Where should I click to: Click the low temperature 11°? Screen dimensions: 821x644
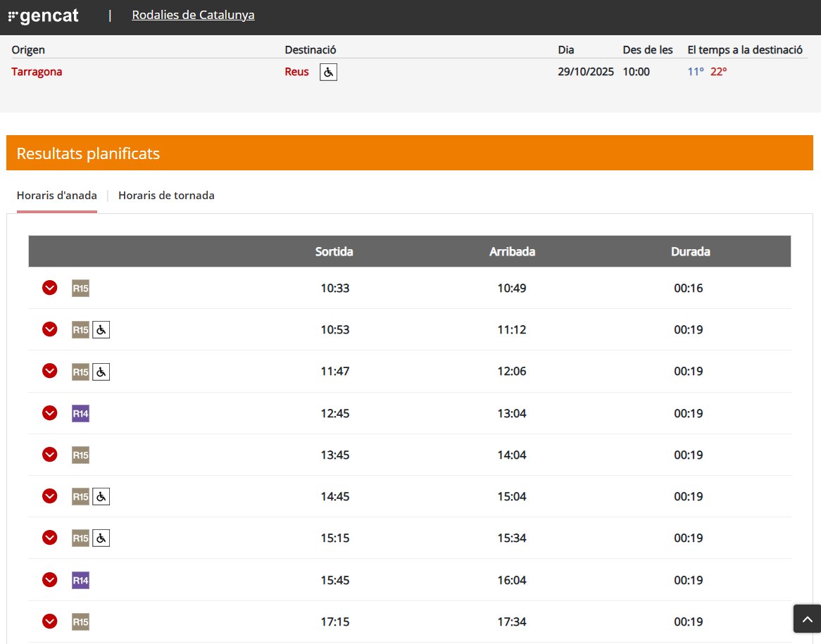tap(696, 72)
